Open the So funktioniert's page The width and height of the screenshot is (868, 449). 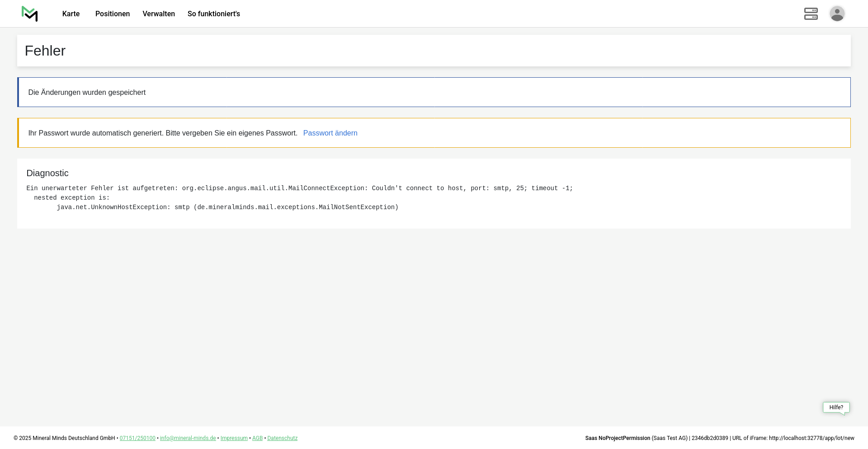pyautogui.click(x=214, y=14)
